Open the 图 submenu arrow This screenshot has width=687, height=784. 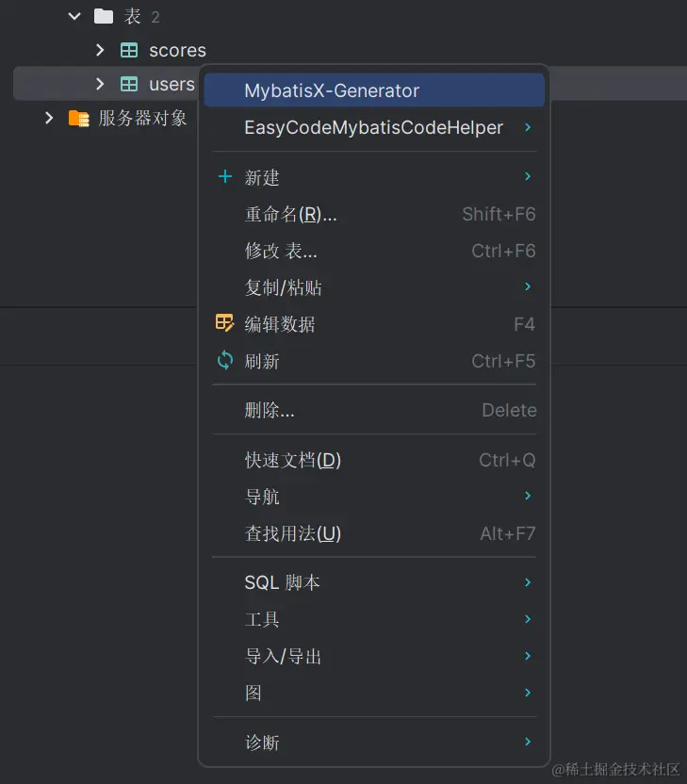point(528,693)
